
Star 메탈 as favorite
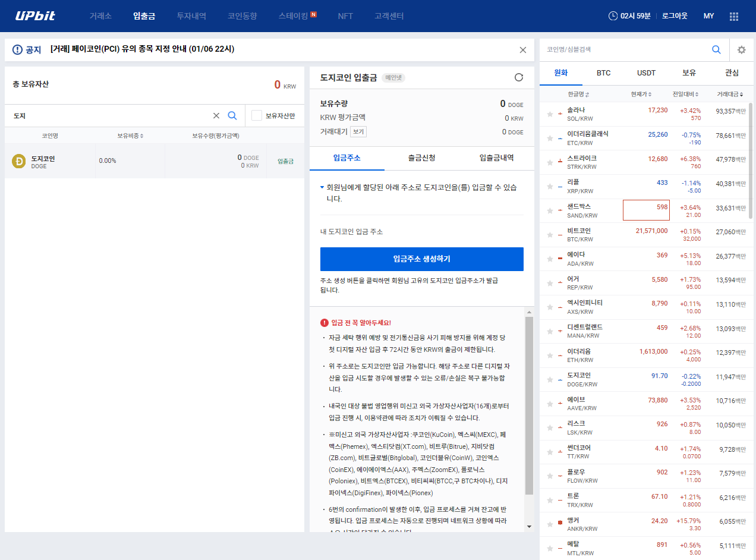[550, 549]
